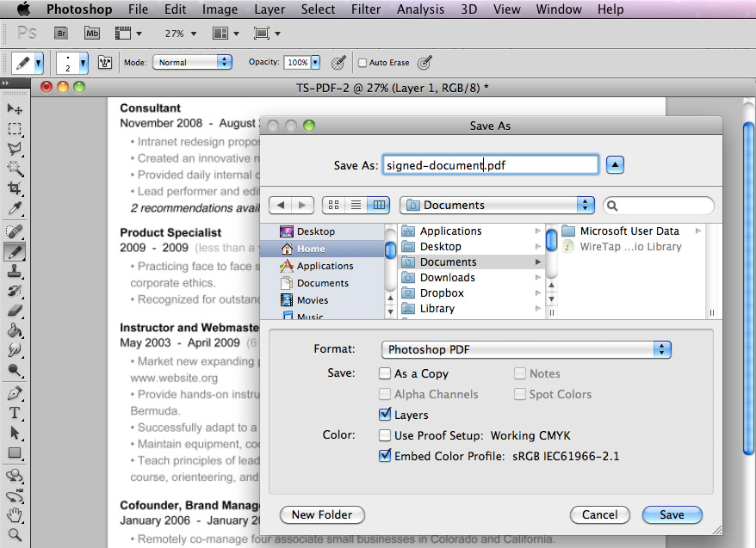This screenshot has width=756, height=548.
Task: Select the 3D Rotate tool
Action: point(15,477)
